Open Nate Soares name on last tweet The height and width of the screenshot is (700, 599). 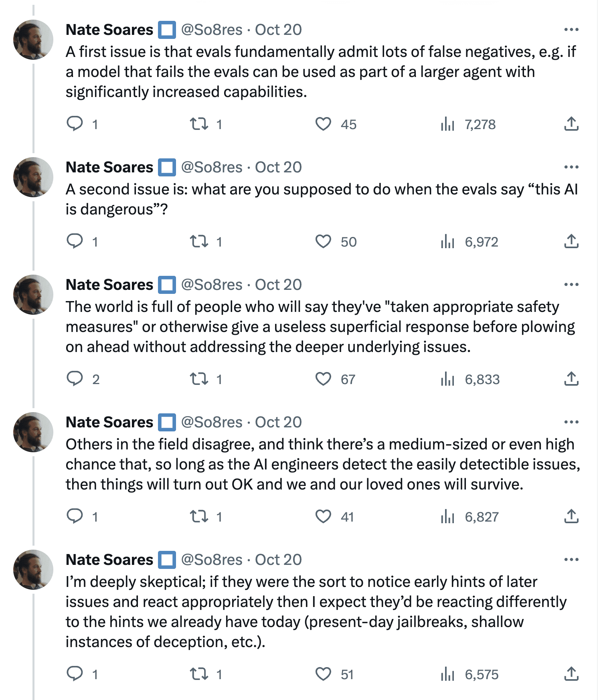pos(109,560)
